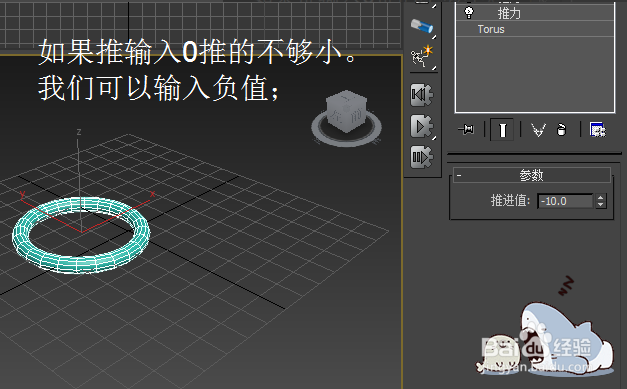627x389 pixels.
Task: Toggle Show End Result button
Action: pyautogui.click(x=502, y=130)
